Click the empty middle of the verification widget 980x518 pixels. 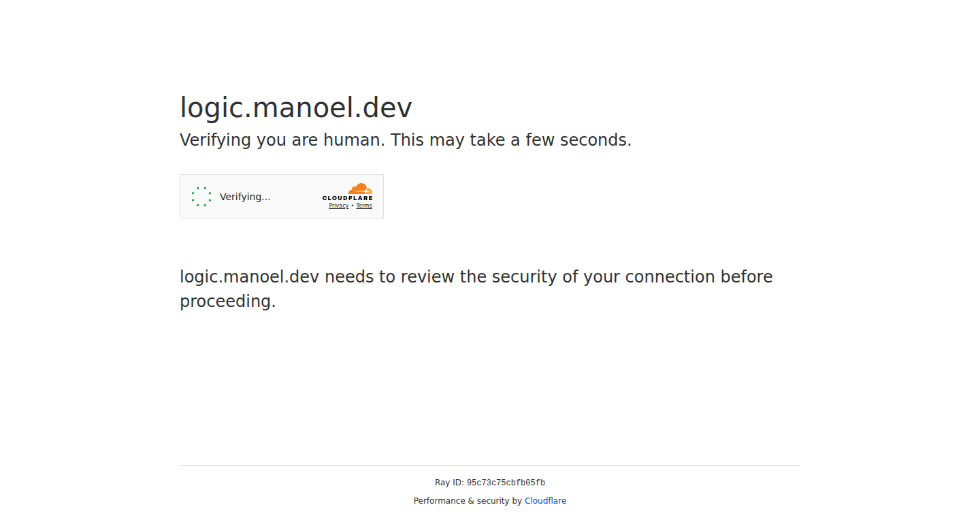pos(296,197)
